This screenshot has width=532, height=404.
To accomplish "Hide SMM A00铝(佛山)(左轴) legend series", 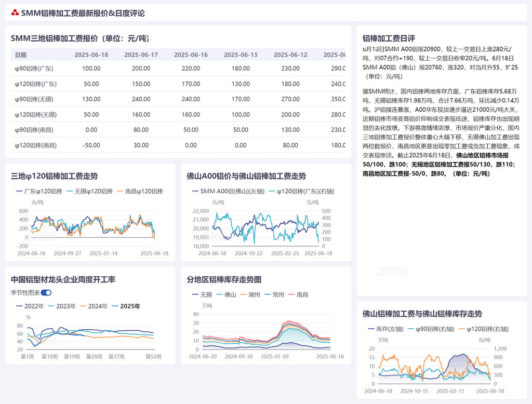I will (x=226, y=192).
